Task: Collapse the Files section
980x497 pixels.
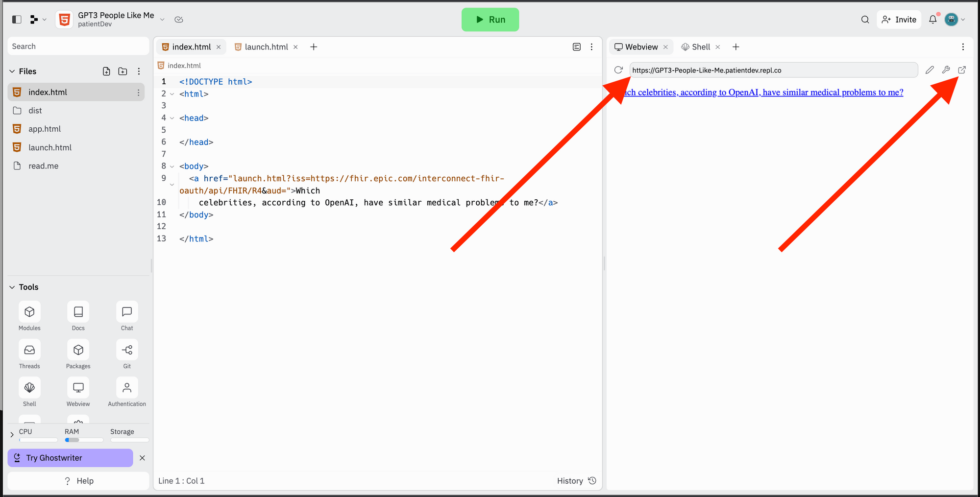Action: pos(12,71)
